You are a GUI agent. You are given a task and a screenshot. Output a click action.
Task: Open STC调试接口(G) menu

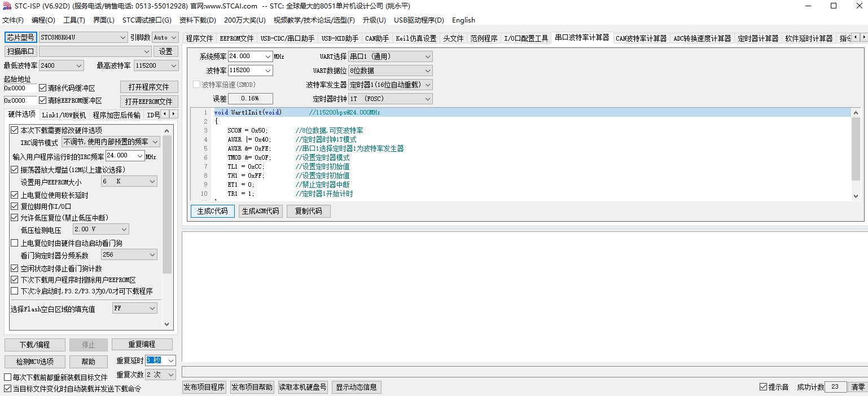coord(147,20)
